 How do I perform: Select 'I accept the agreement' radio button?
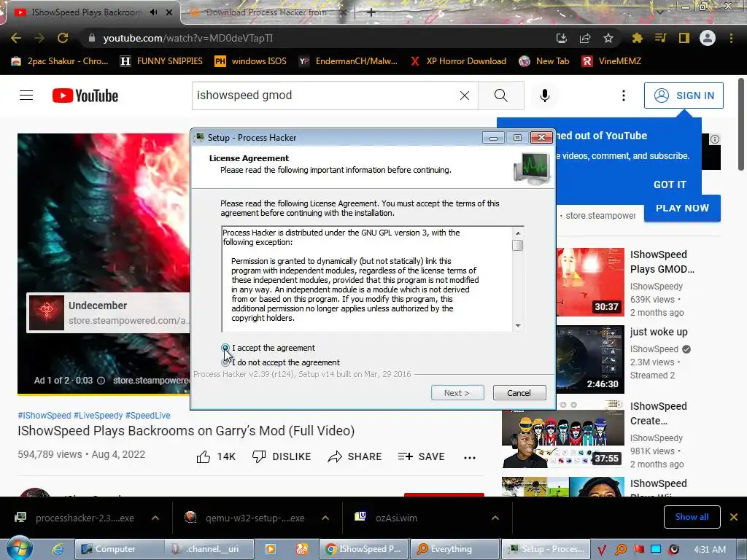(x=225, y=348)
